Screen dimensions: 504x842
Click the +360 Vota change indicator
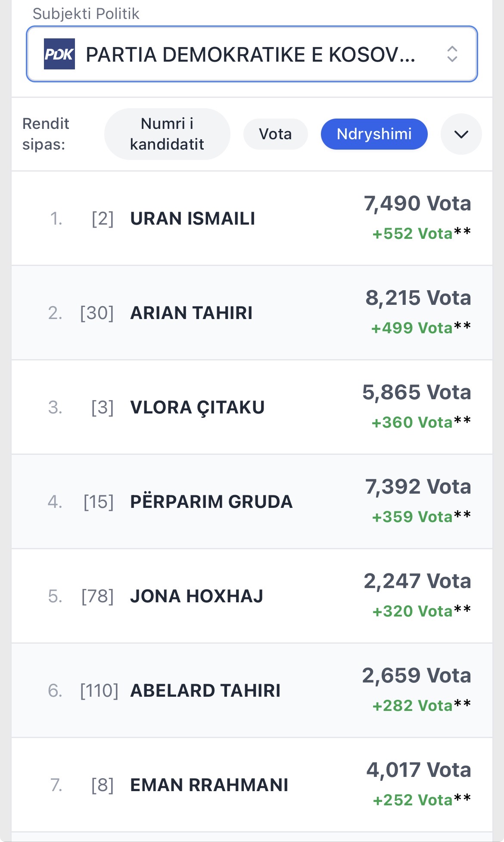tap(412, 423)
